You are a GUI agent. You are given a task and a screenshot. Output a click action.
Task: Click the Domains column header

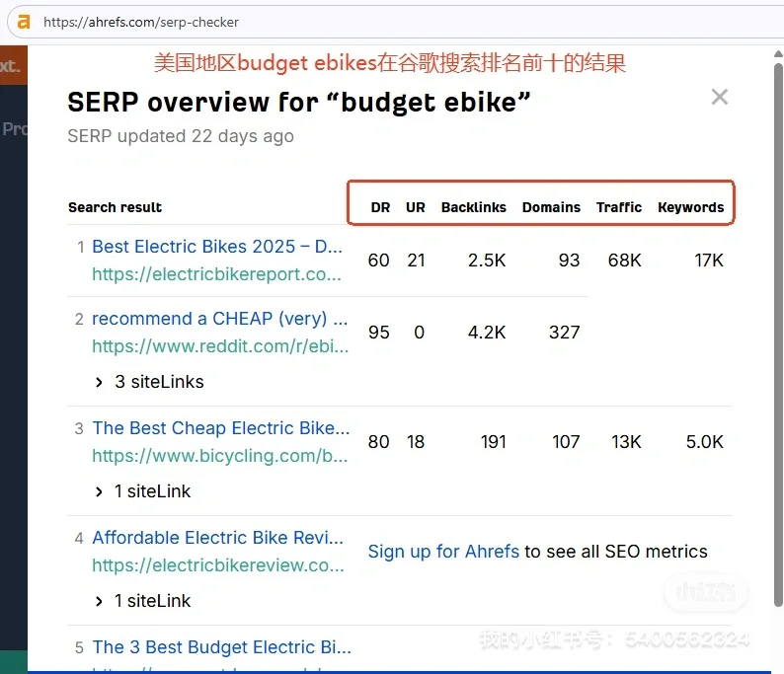pyautogui.click(x=552, y=207)
